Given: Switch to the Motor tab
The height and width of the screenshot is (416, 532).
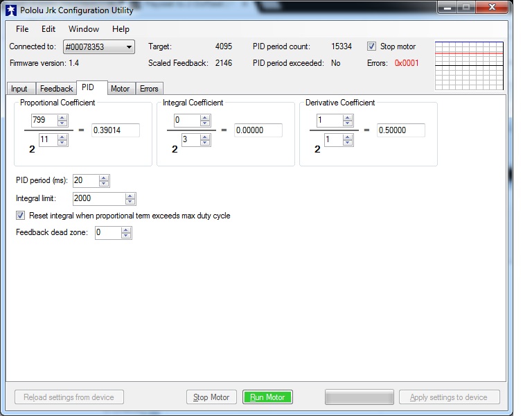Looking at the screenshot, I should coord(121,89).
